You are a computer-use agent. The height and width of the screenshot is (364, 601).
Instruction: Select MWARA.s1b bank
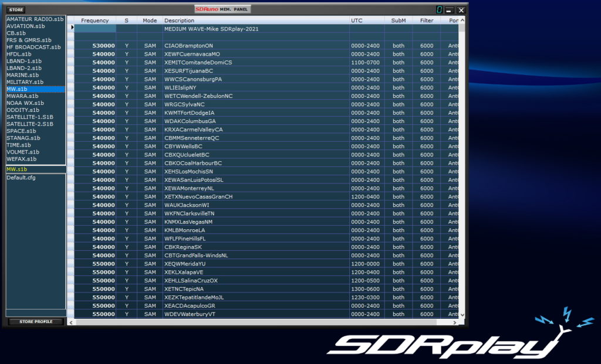tap(35, 96)
